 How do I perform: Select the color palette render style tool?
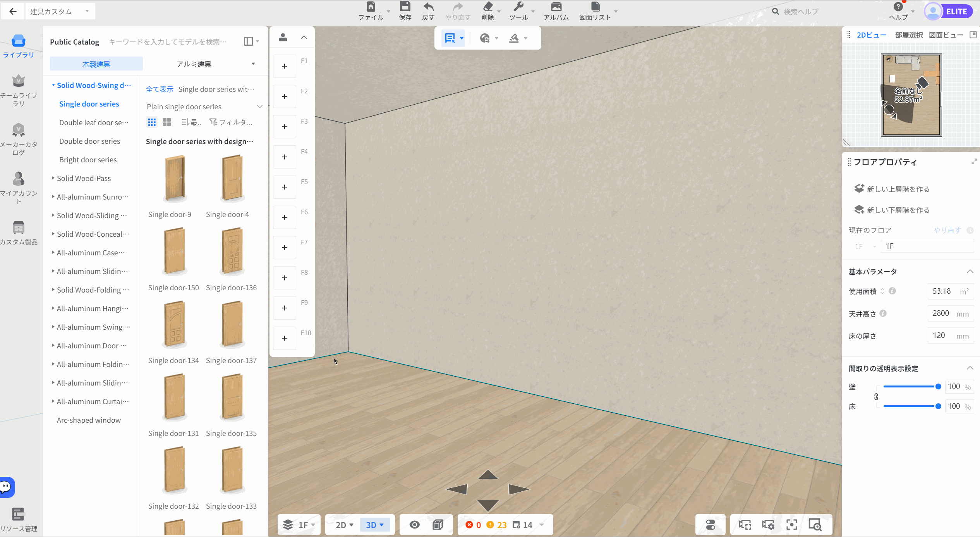click(485, 38)
